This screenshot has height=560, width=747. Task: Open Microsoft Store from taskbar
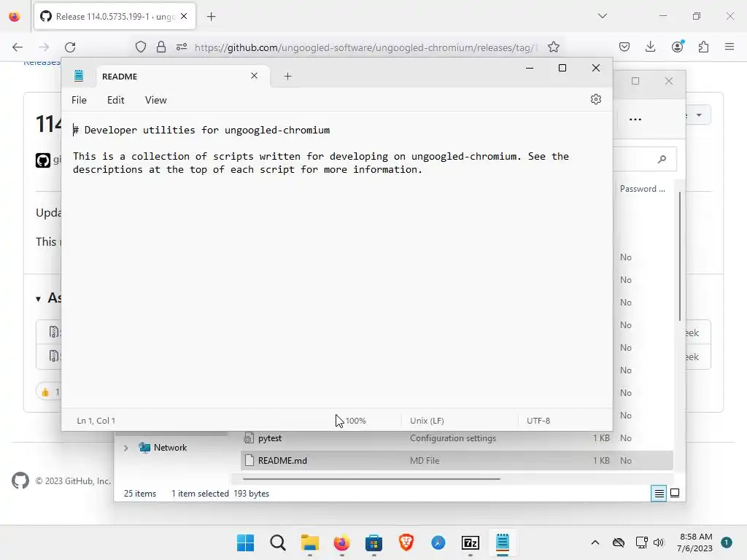click(374, 542)
